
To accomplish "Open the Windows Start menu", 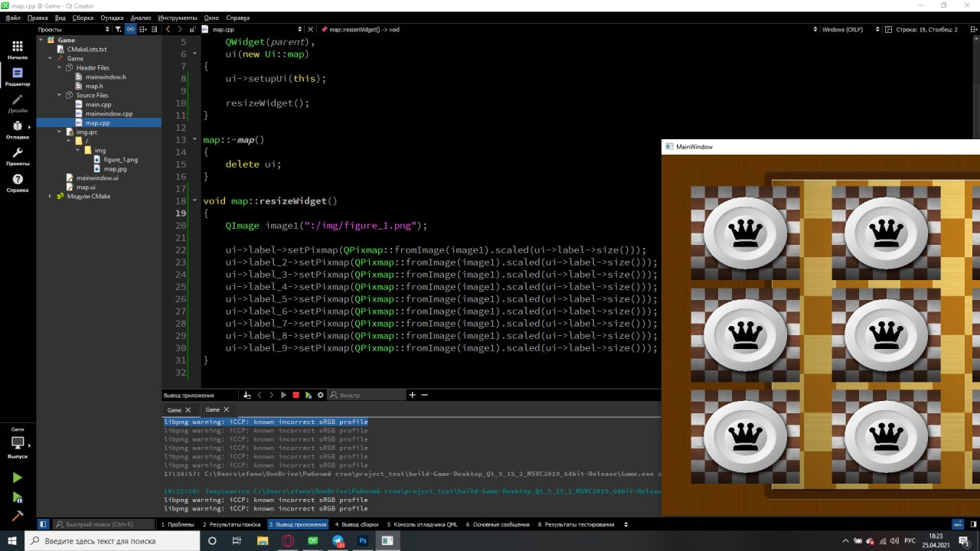I will 12,540.
